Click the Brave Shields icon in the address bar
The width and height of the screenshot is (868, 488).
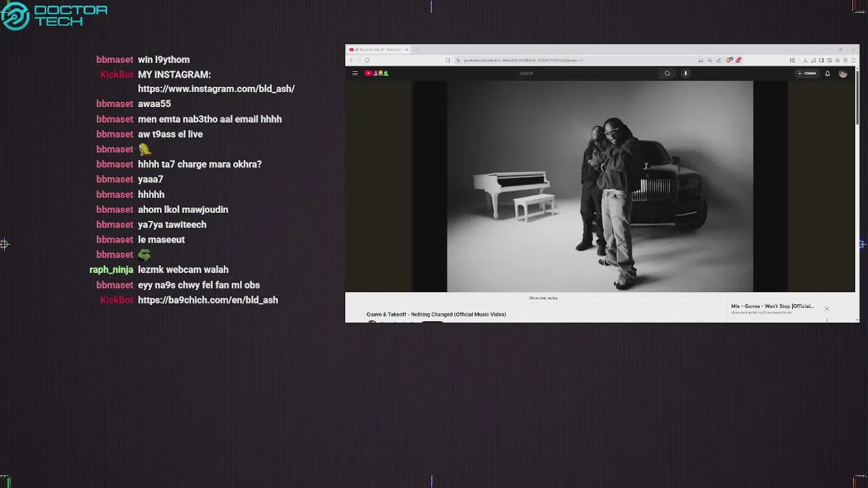pyautogui.click(x=729, y=60)
